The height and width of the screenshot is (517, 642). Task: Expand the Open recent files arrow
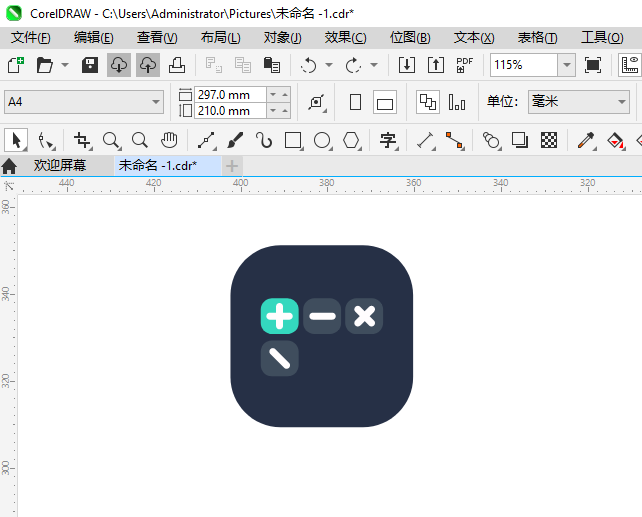tap(65, 65)
